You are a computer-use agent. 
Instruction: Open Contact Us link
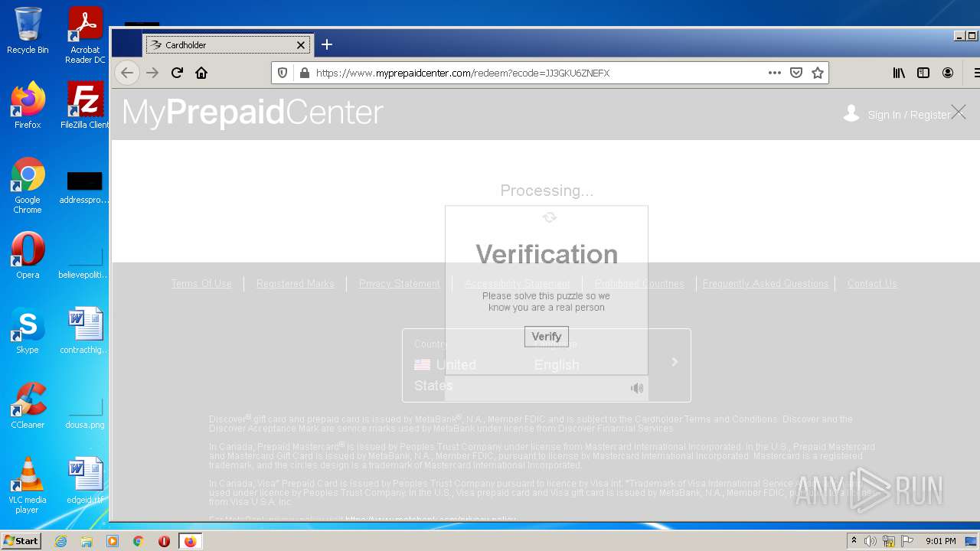[x=872, y=283]
